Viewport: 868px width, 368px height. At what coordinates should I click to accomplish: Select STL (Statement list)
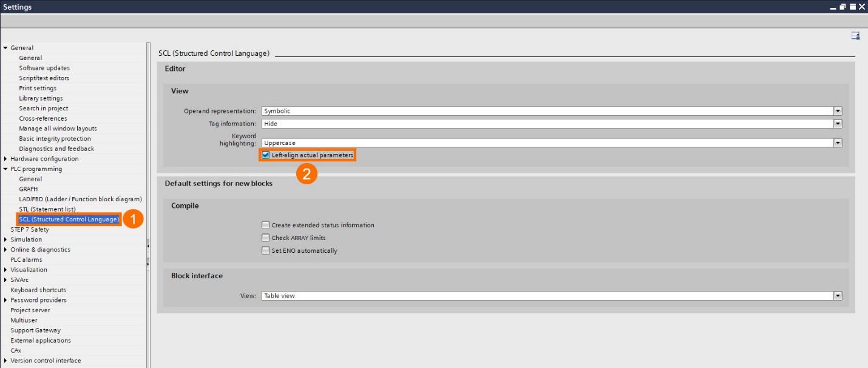point(47,209)
